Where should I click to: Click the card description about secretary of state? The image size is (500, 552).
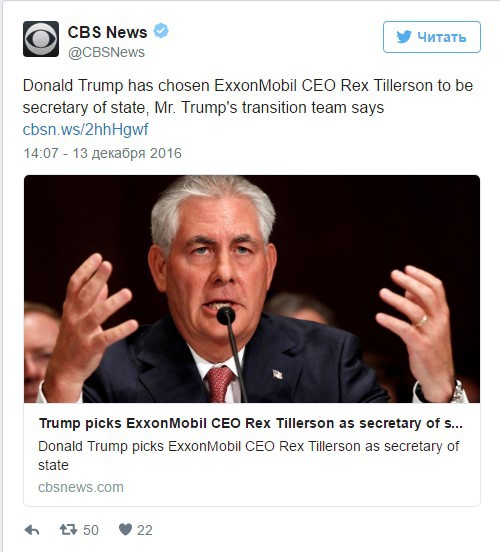tap(249, 456)
